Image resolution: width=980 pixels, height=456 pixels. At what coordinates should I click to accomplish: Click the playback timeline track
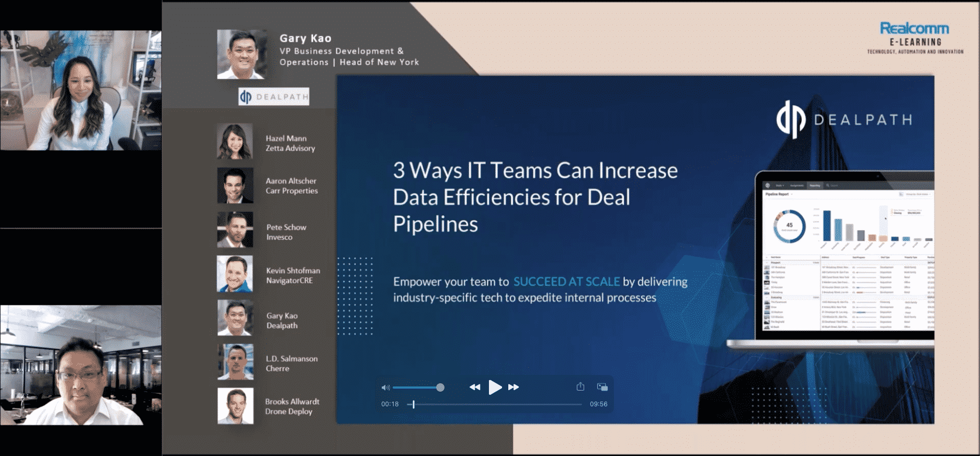pos(494,404)
